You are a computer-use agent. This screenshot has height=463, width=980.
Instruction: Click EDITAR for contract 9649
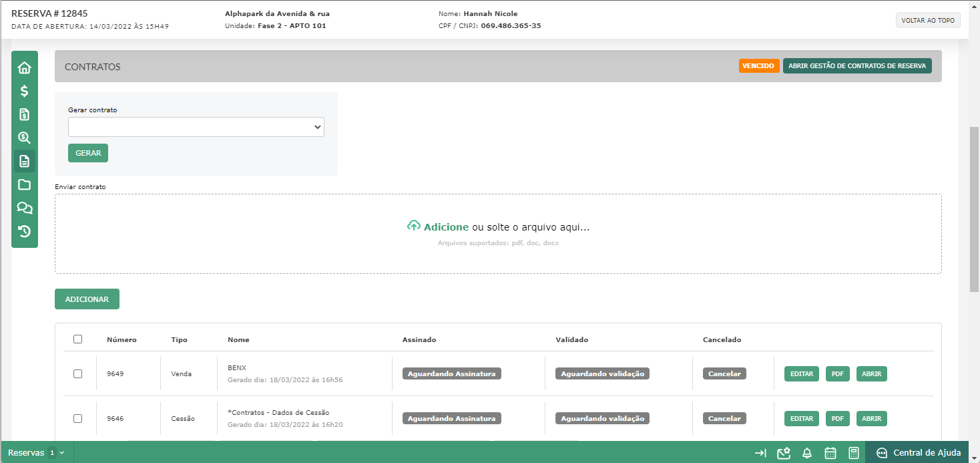tap(802, 374)
